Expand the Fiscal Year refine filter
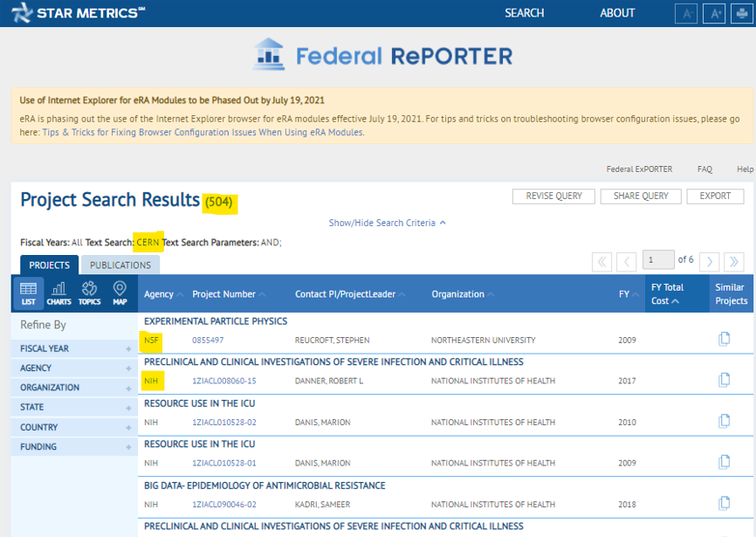 (x=75, y=348)
